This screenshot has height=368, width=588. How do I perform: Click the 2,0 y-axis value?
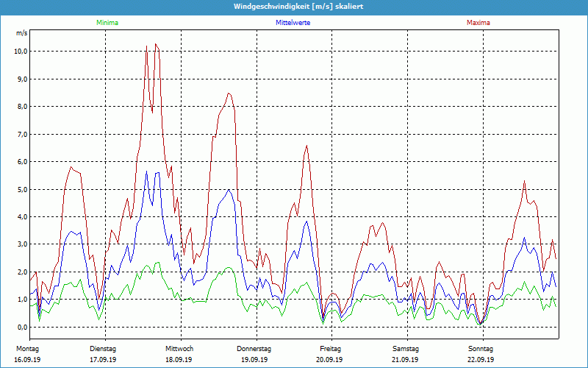click(x=22, y=272)
